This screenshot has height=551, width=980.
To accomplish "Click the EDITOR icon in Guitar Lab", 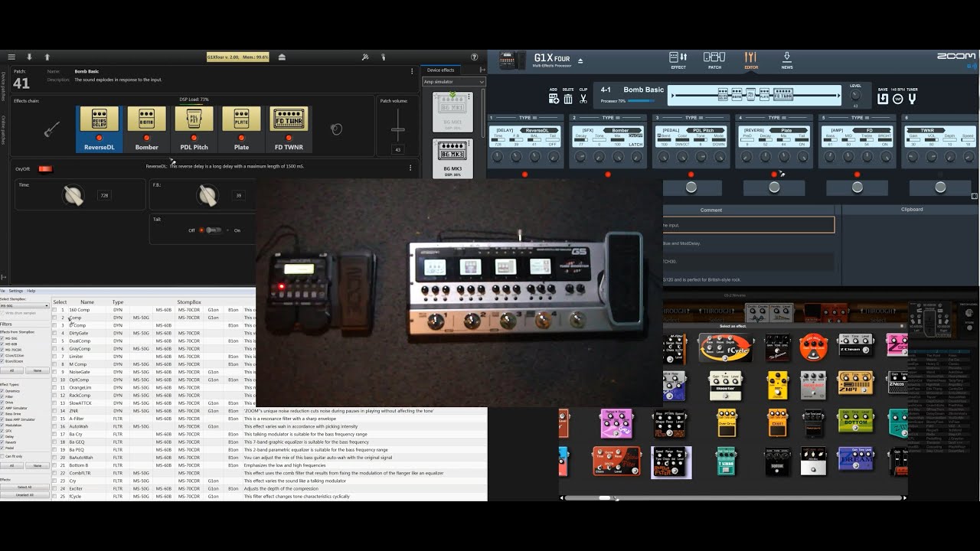I will click(750, 60).
